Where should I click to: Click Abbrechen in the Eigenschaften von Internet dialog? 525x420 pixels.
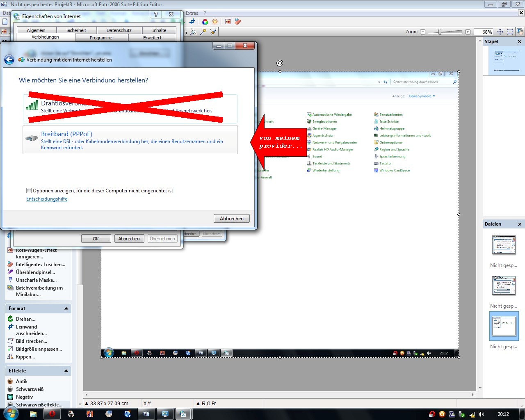129,239
